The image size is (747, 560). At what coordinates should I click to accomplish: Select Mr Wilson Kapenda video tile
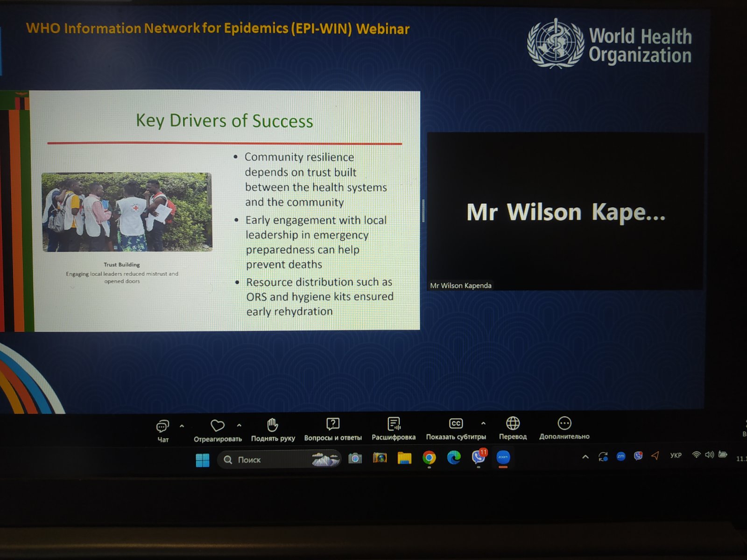pos(565,211)
